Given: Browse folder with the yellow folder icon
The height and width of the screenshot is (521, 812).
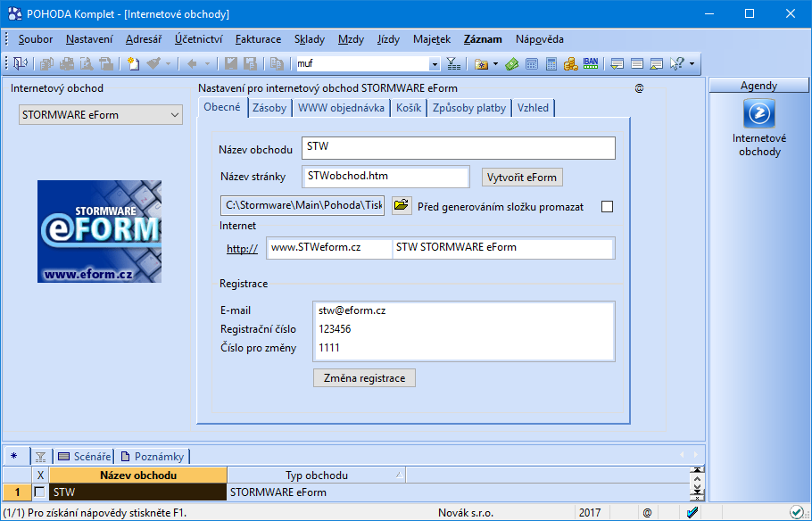Looking at the screenshot, I should coord(402,205).
